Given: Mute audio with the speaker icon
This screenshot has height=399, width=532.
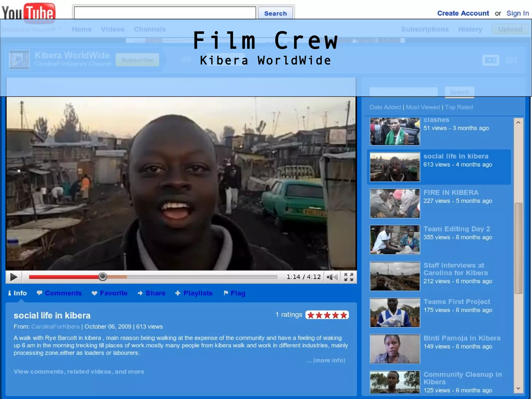Looking at the screenshot, I should (x=332, y=277).
